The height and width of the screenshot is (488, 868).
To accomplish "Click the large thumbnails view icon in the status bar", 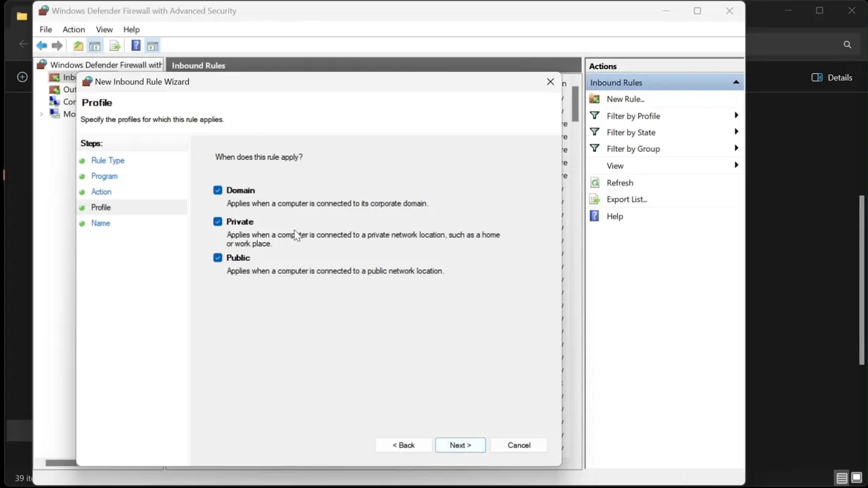I will (x=856, y=478).
